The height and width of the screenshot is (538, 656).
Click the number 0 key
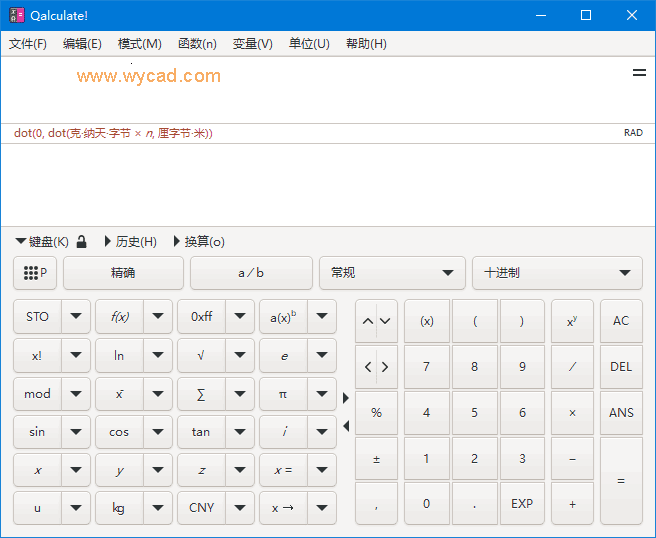(426, 504)
